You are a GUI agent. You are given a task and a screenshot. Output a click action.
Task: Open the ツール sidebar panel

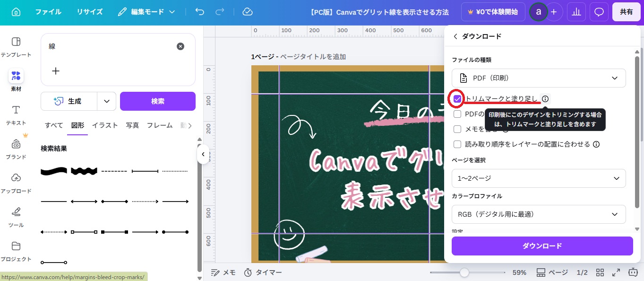16,217
